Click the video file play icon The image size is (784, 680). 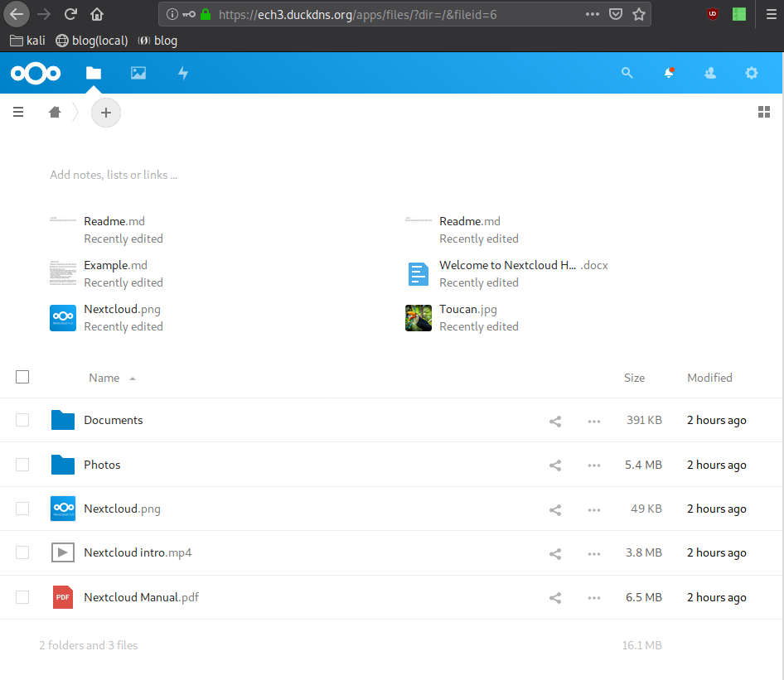coord(63,552)
